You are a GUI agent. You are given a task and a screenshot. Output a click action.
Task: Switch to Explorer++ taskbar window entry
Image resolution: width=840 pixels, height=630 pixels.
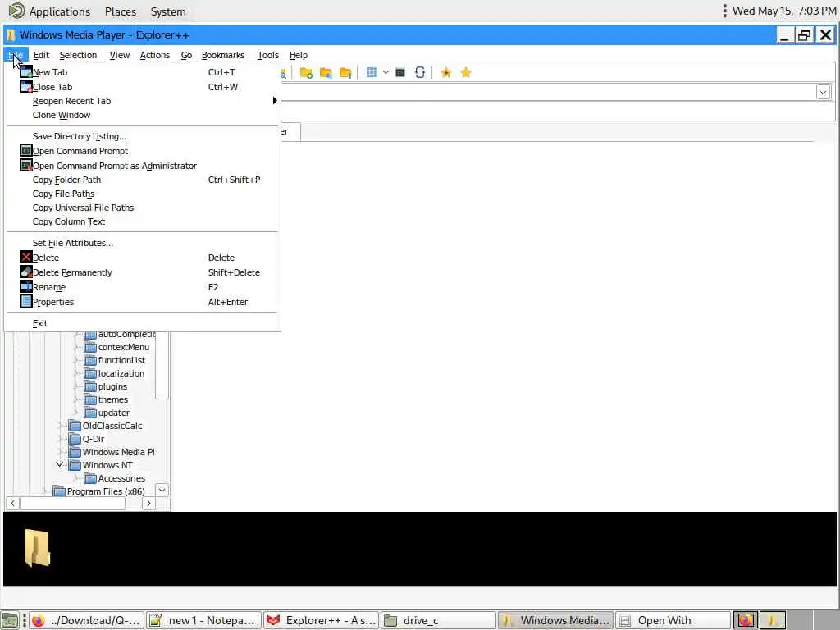point(321,620)
